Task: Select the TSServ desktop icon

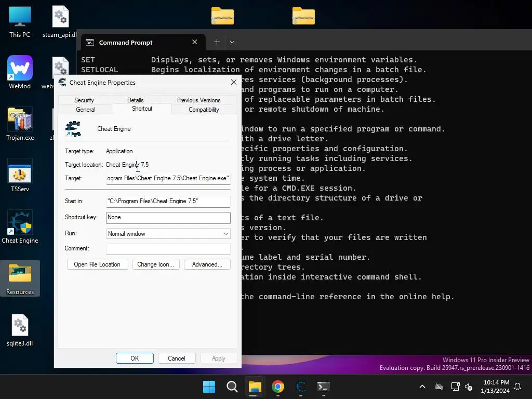Action: click(x=20, y=176)
